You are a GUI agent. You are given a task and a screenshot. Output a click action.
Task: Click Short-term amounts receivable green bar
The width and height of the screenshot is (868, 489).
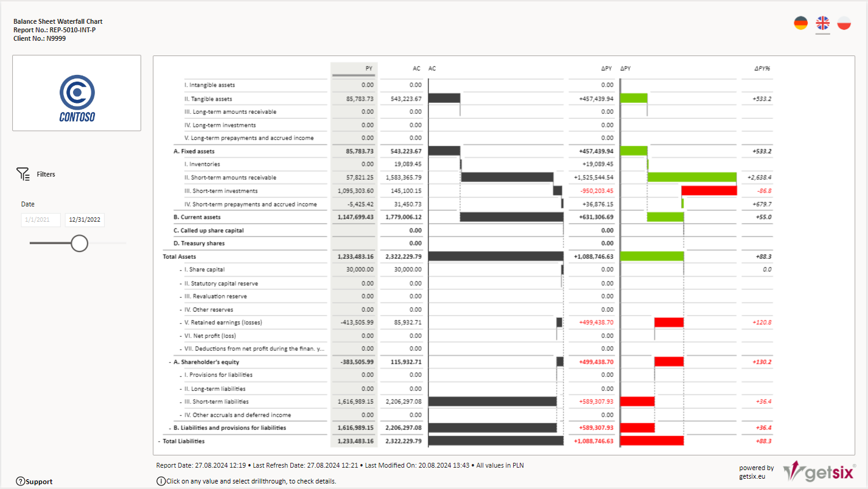692,177
